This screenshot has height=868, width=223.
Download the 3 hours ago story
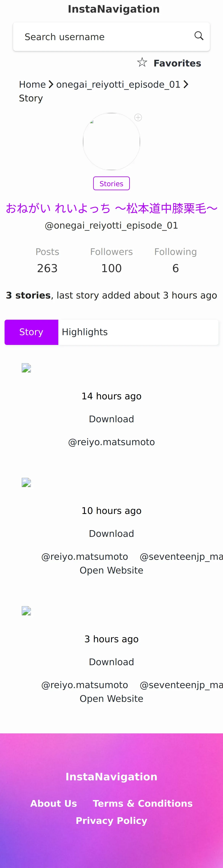(111, 662)
